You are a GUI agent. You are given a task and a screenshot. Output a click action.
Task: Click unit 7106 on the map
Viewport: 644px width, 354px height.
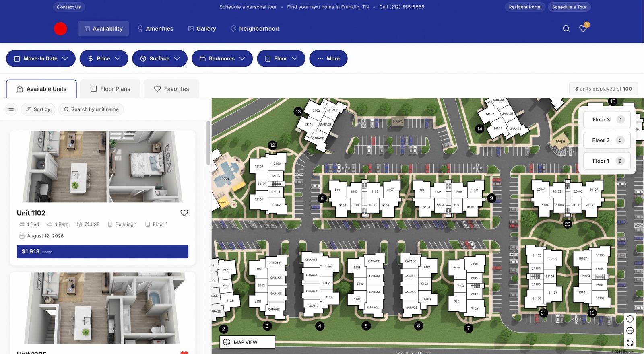point(474,264)
